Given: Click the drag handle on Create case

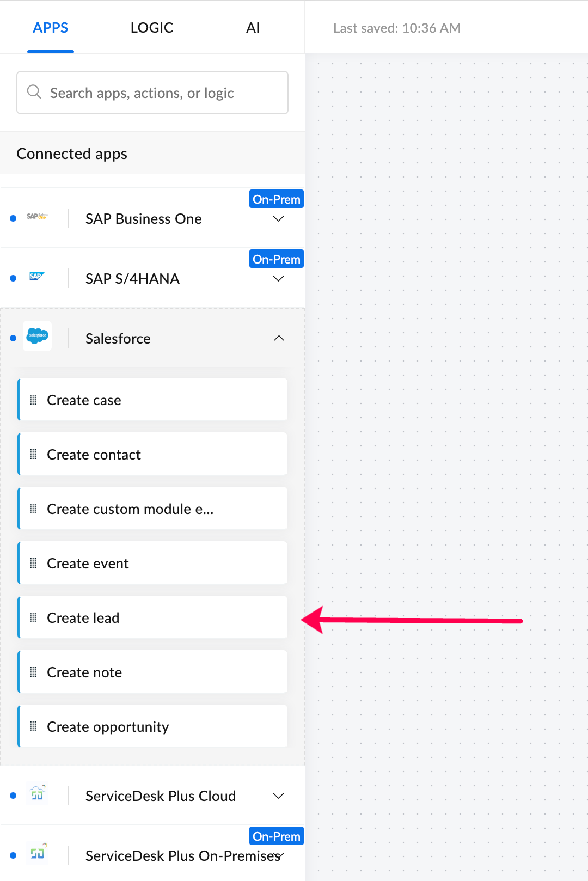Looking at the screenshot, I should [33, 400].
